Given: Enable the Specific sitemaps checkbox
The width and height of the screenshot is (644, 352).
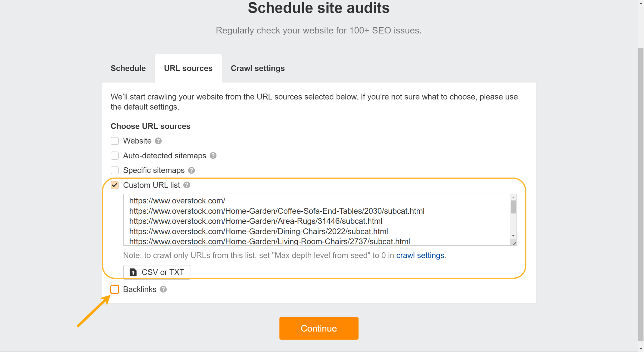Looking at the screenshot, I should pos(115,170).
